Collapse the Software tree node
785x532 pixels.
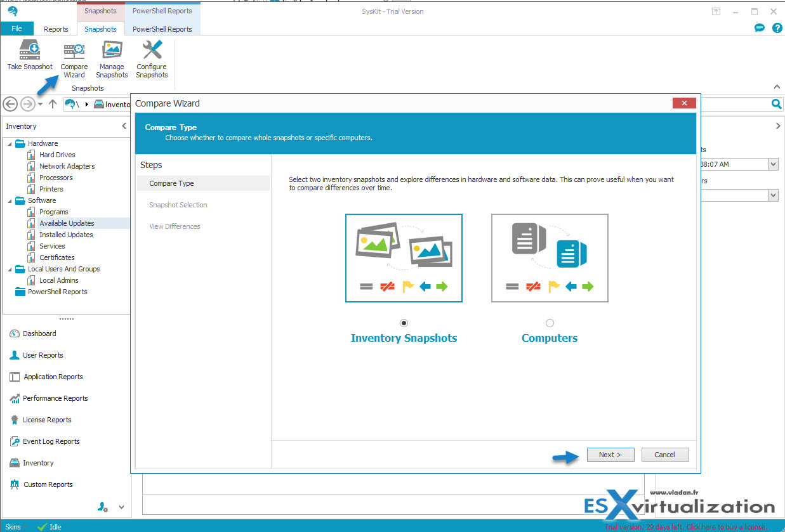click(x=10, y=200)
